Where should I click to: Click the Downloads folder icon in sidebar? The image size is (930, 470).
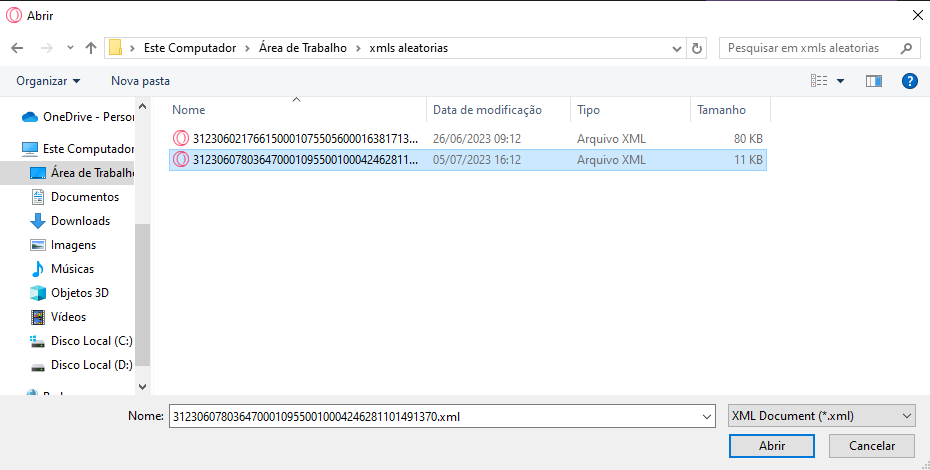coord(38,221)
